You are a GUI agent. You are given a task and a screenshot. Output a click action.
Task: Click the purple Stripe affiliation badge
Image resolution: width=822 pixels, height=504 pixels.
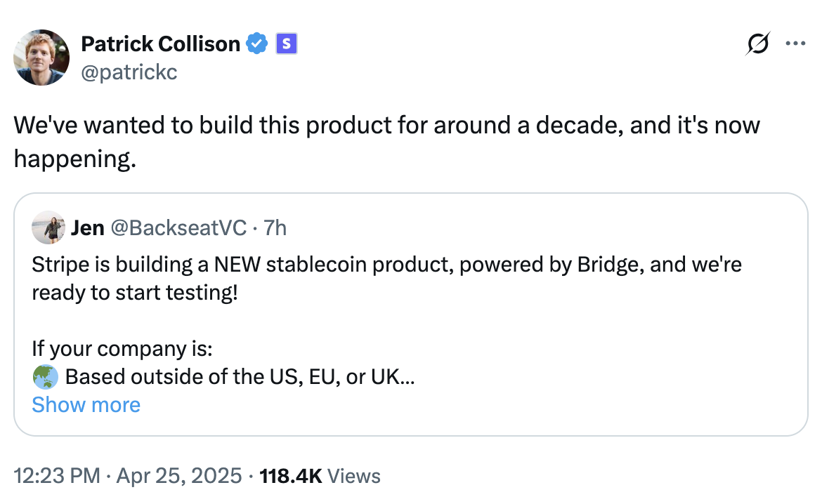(285, 44)
